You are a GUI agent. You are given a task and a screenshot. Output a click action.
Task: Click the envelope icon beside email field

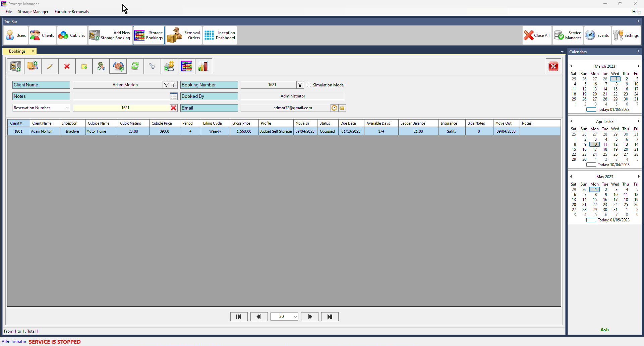(x=342, y=108)
